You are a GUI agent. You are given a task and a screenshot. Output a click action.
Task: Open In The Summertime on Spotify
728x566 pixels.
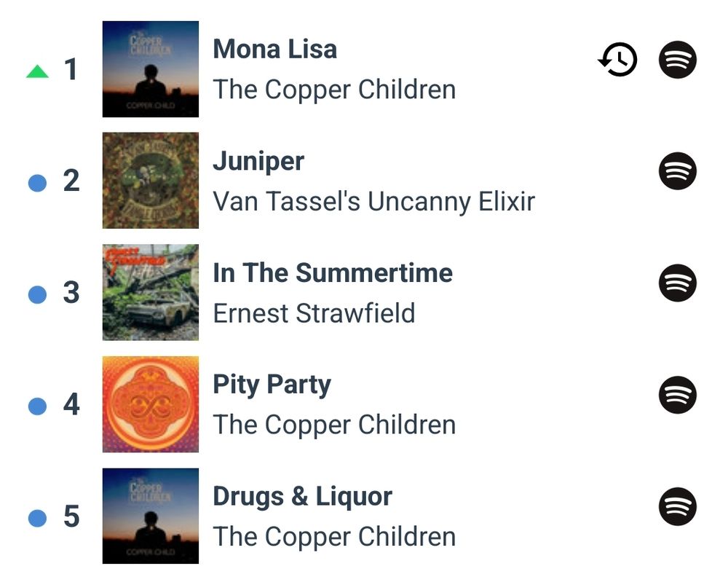pos(677,283)
